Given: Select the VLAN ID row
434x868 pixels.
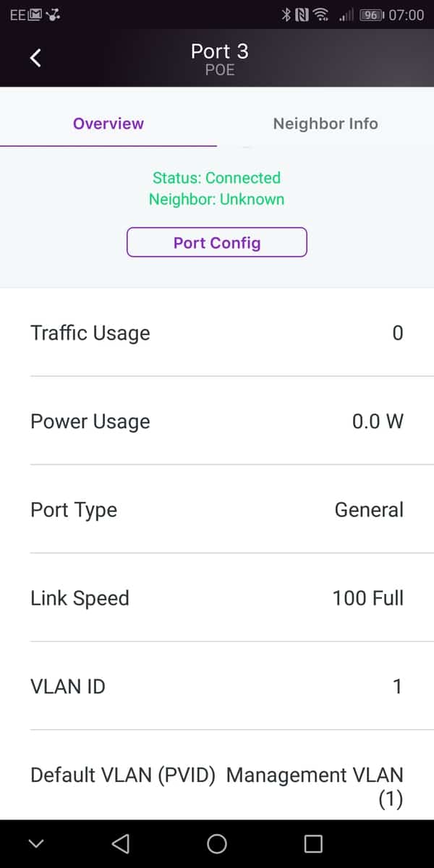Looking at the screenshot, I should [x=217, y=686].
